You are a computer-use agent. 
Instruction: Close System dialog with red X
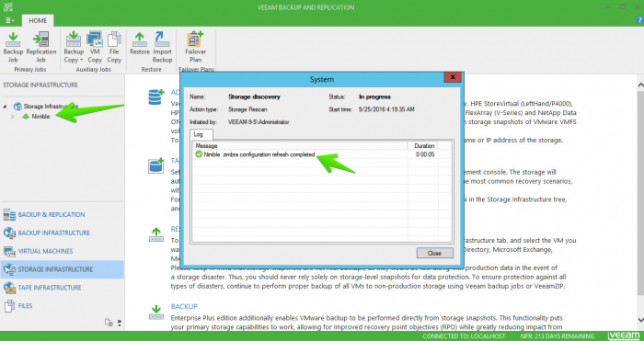tap(453, 77)
